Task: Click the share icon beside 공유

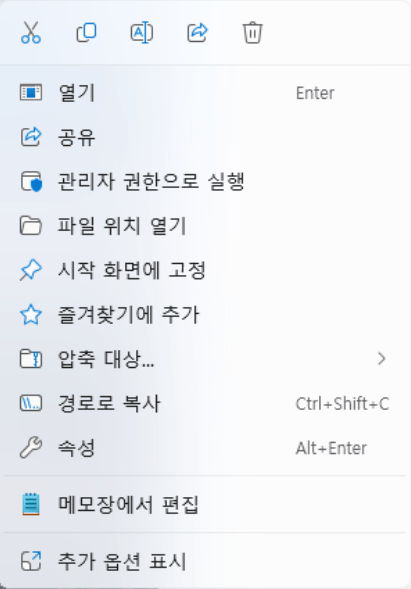Action: coord(31,137)
